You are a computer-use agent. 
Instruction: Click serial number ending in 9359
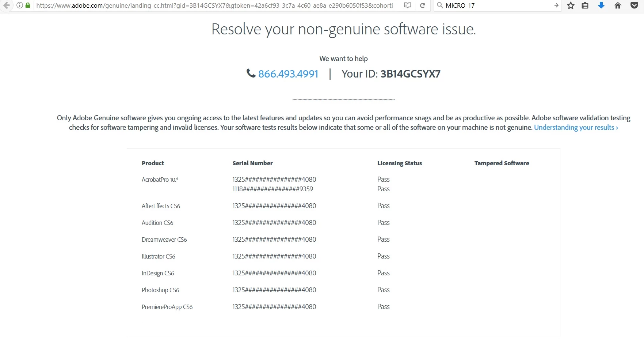coord(273,189)
